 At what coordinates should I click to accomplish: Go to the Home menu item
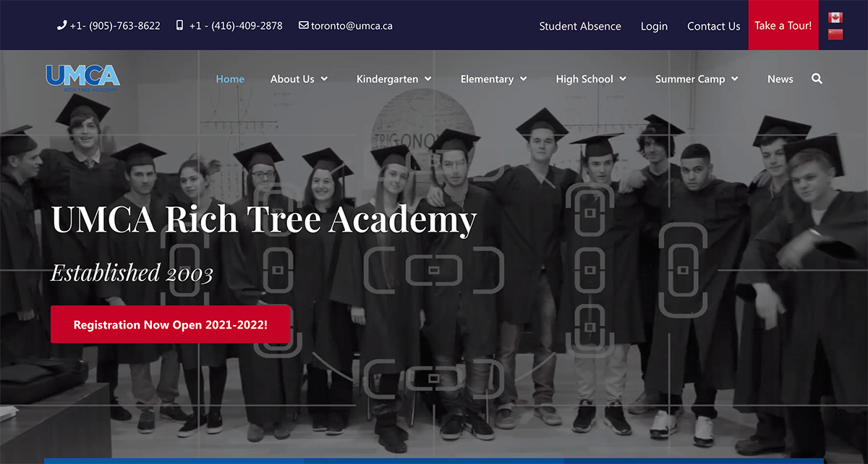230,79
